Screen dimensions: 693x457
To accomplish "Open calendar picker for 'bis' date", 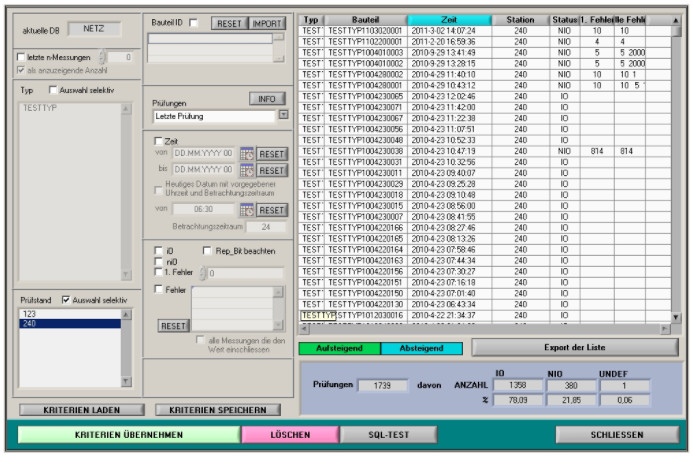I will (x=247, y=170).
